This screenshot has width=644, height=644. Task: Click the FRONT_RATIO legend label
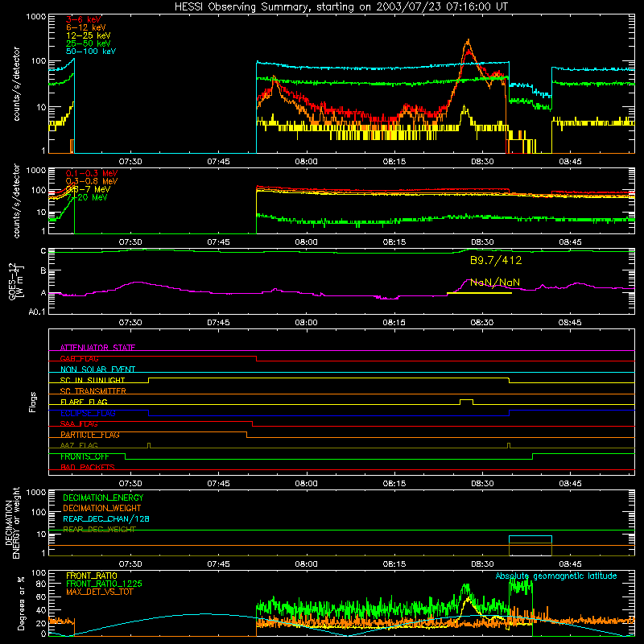(92, 576)
